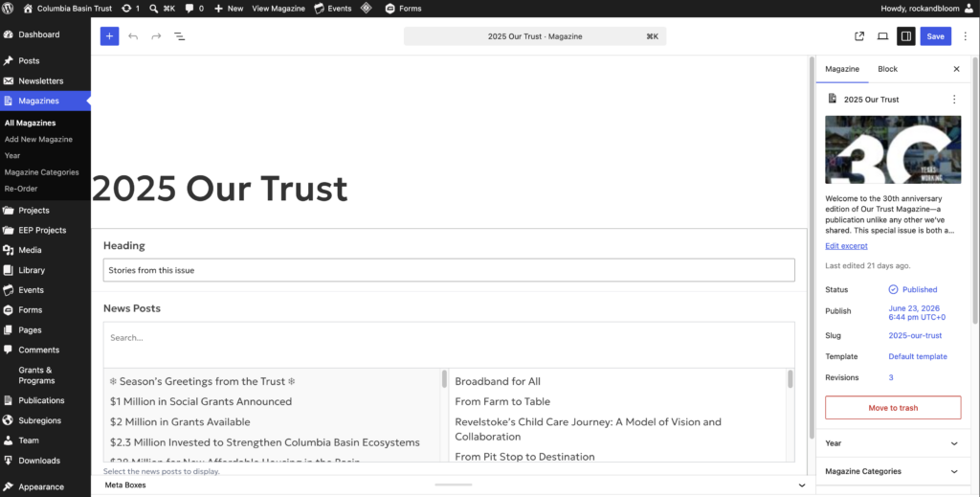Click the Undo arrow in editor toolbar
Viewport: 980px width, 497px height.
[133, 36]
